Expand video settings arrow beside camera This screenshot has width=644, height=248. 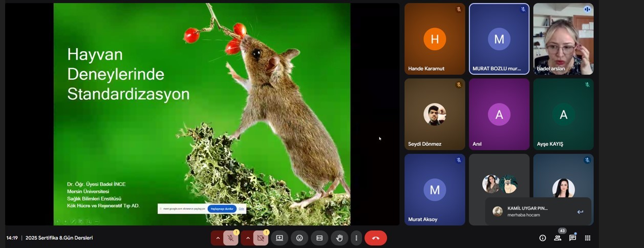[248, 238]
